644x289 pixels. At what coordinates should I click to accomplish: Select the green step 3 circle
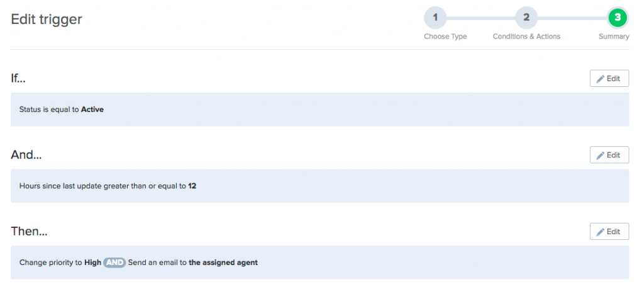point(617,18)
